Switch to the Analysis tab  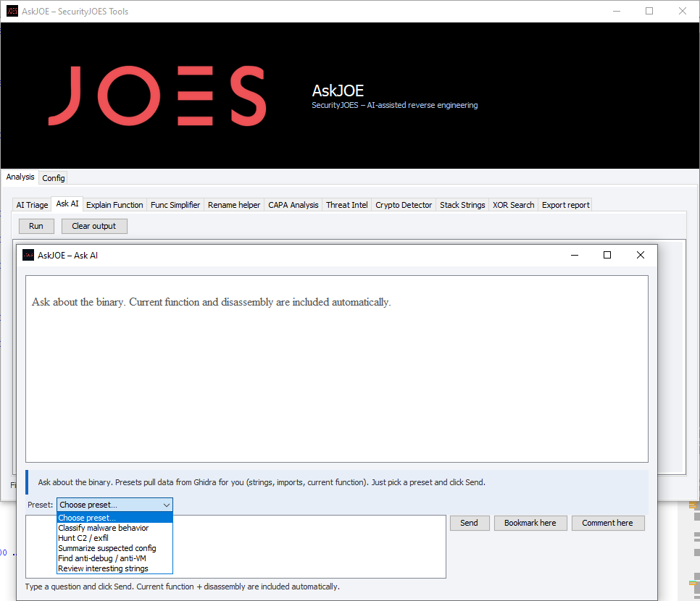coord(20,177)
